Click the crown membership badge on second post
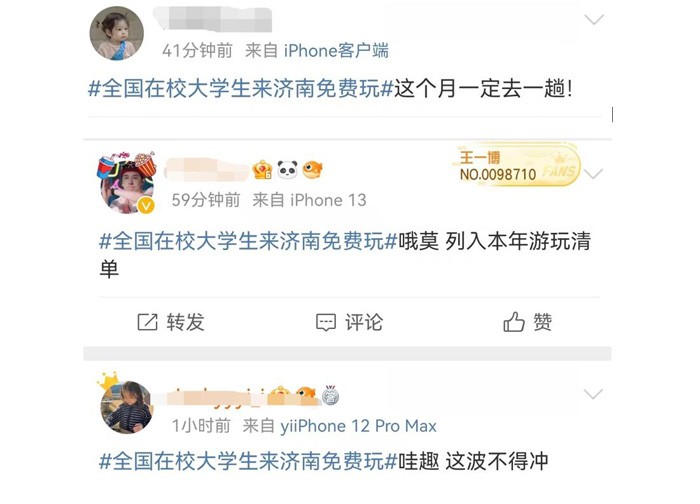 pos(262,170)
